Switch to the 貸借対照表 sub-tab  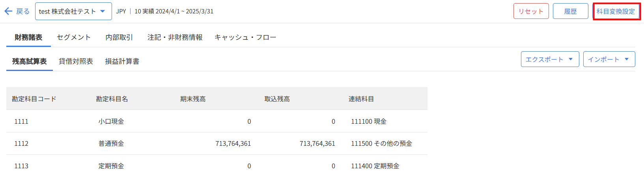(x=76, y=61)
